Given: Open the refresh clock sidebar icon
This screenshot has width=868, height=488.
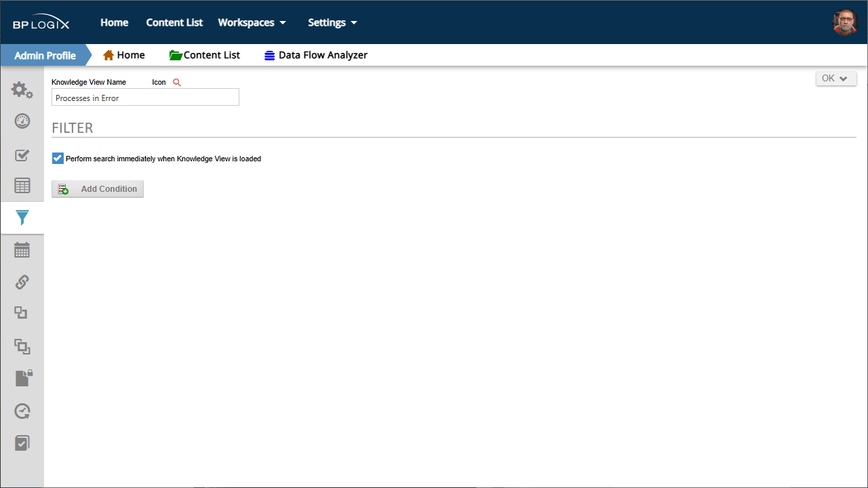Looking at the screenshot, I should (22, 411).
